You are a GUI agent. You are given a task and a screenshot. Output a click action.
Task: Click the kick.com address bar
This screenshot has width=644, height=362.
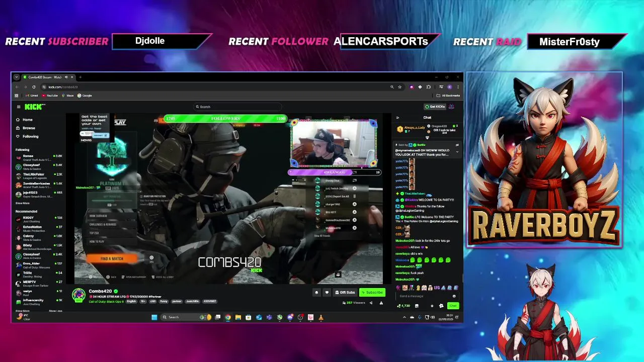click(x=216, y=87)
